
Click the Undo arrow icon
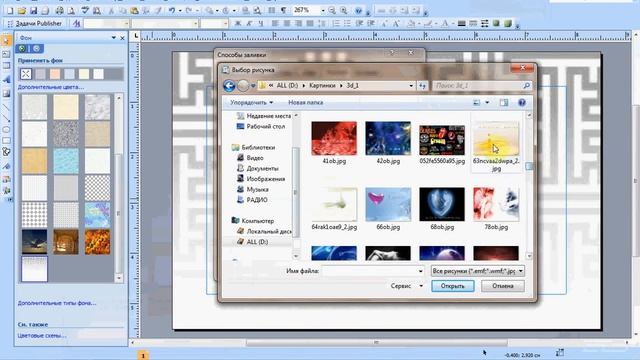pos(172,11)
